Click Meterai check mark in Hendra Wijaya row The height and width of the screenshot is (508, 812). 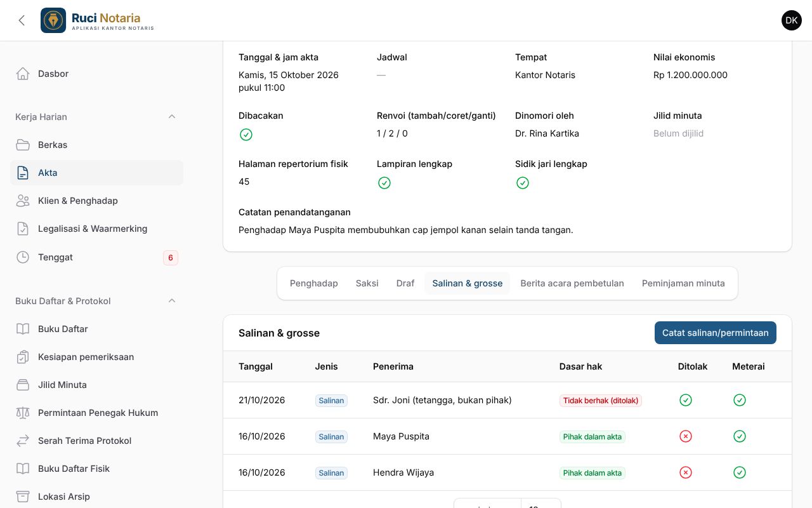[740, 472]
